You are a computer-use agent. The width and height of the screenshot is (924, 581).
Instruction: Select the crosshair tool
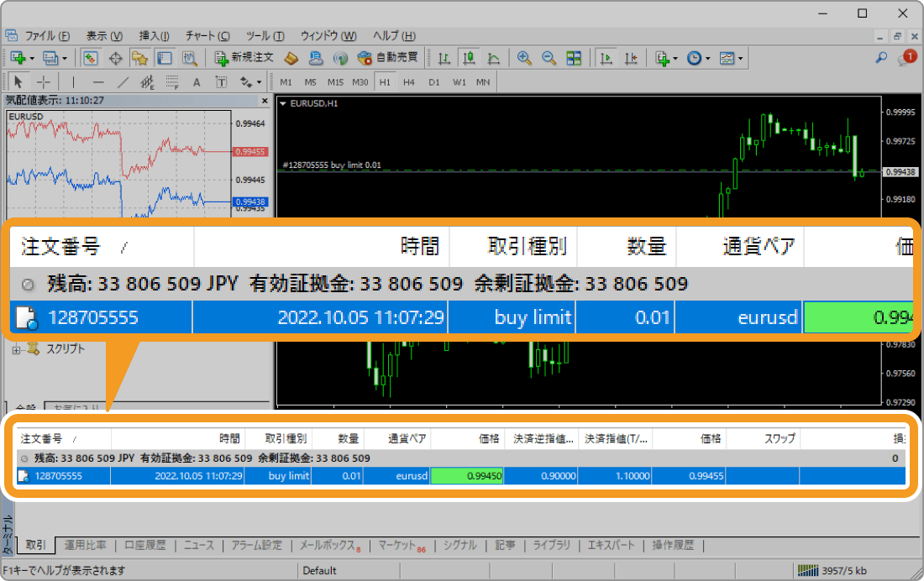coord(44,82)
